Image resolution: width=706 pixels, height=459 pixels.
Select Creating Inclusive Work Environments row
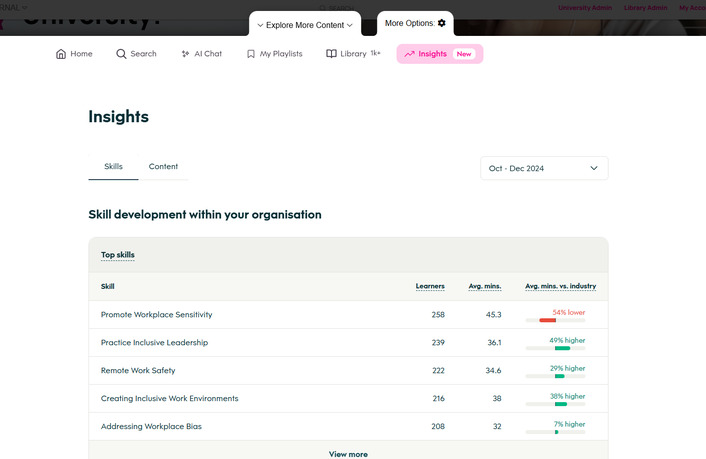tap(348, 399)
